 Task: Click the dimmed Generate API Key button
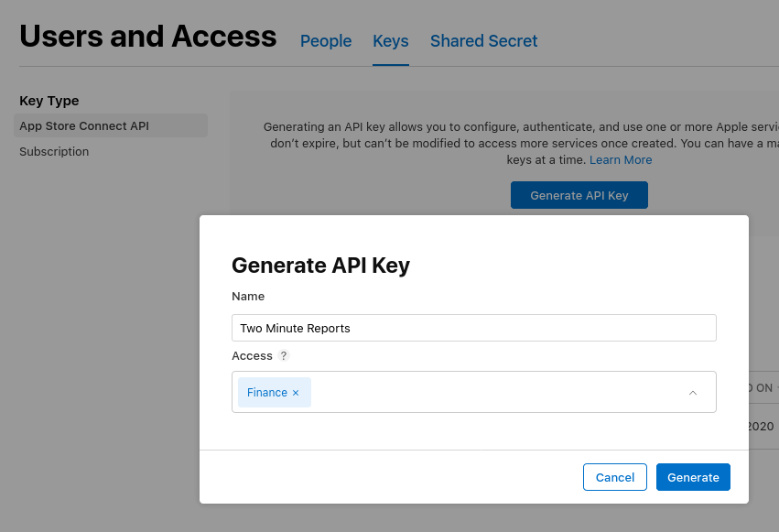click(x=579, y=195)
